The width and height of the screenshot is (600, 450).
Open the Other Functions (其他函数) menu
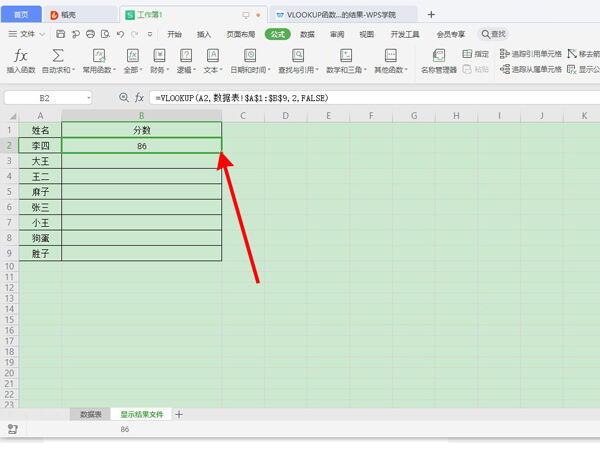click(391, 60)
